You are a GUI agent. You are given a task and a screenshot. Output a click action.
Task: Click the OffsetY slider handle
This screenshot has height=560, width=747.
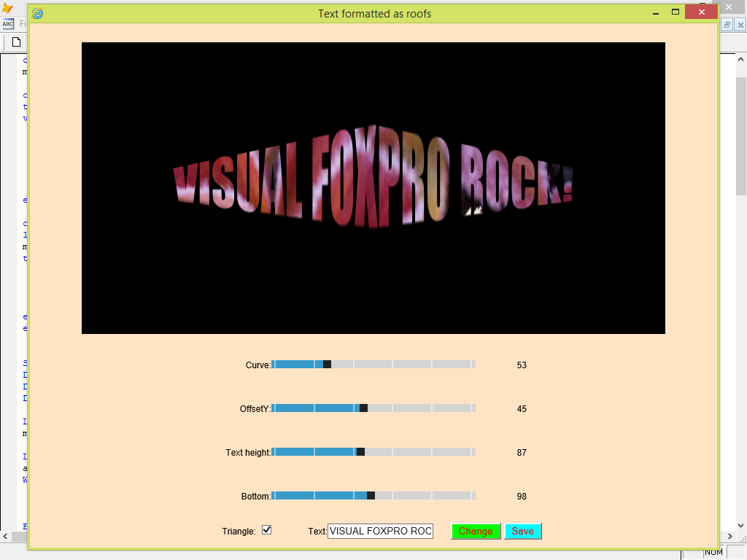pyautogui.click(x=364, y=408)
